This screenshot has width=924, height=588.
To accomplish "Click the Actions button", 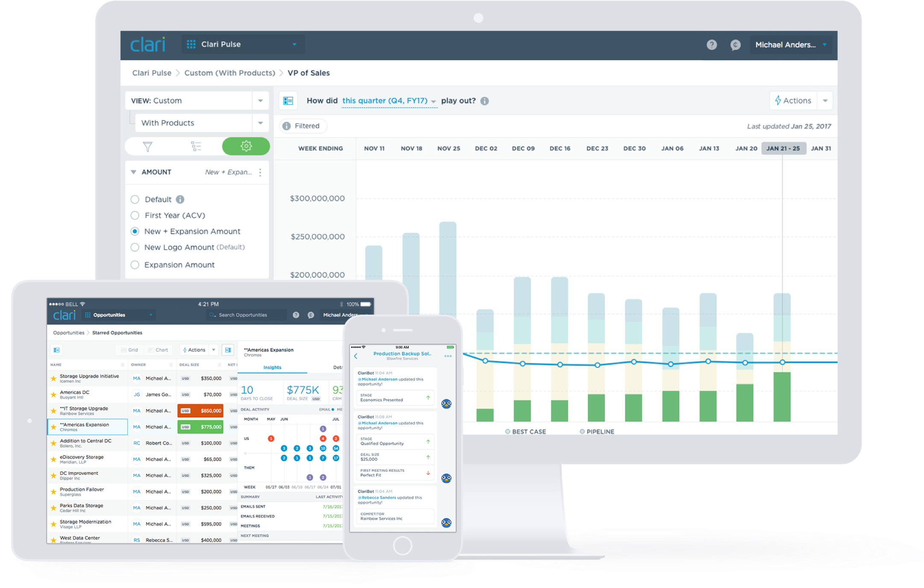I will point(793,101).
